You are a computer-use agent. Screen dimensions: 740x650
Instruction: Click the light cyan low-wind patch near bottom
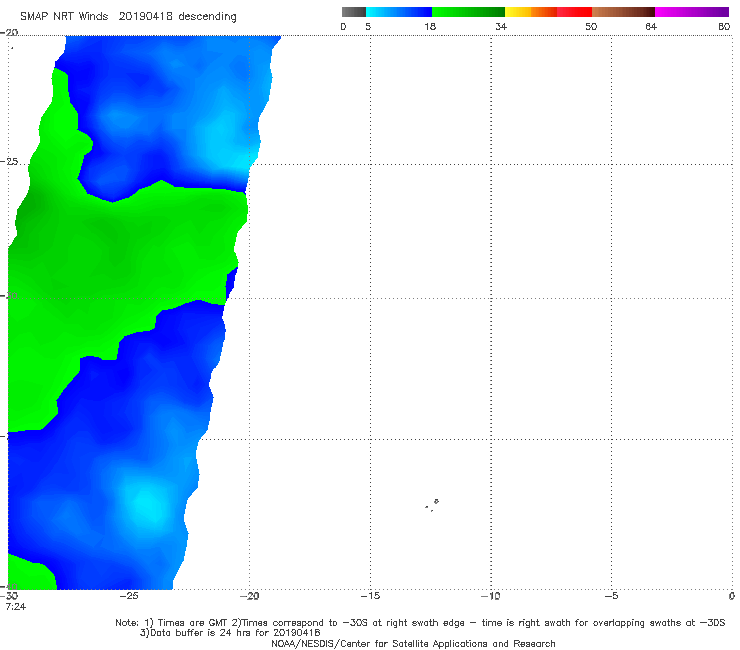coord(145,504)
